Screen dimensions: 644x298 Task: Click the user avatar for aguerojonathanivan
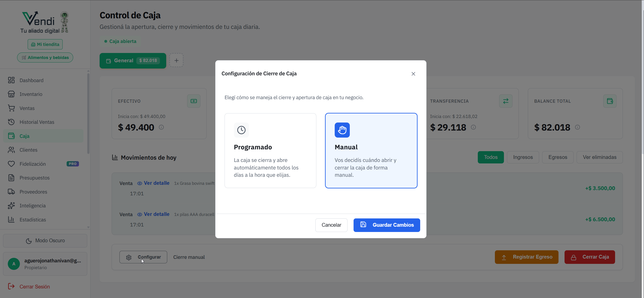[14, 264]
